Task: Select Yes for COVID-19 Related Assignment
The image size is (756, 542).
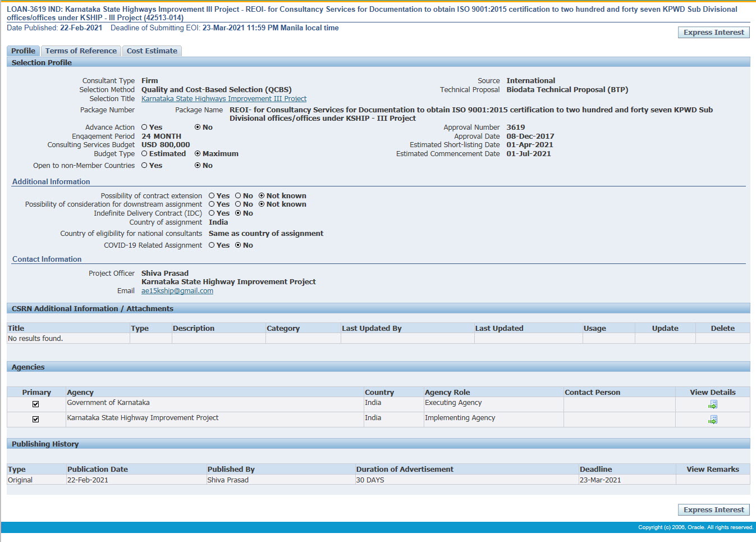Action: tap(212, 245)
